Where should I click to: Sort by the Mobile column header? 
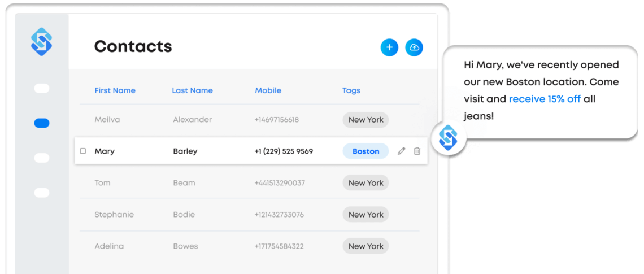click(x=268, y=91)
